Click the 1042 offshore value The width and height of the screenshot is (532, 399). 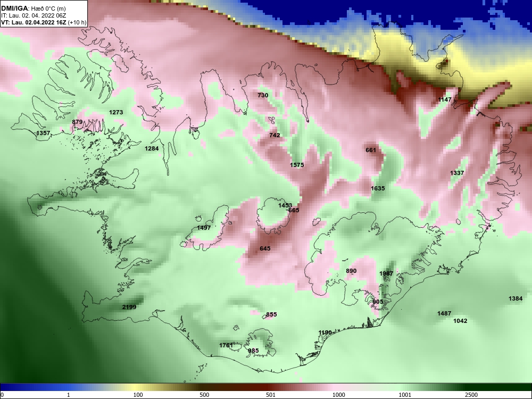(x=460, y=321)
